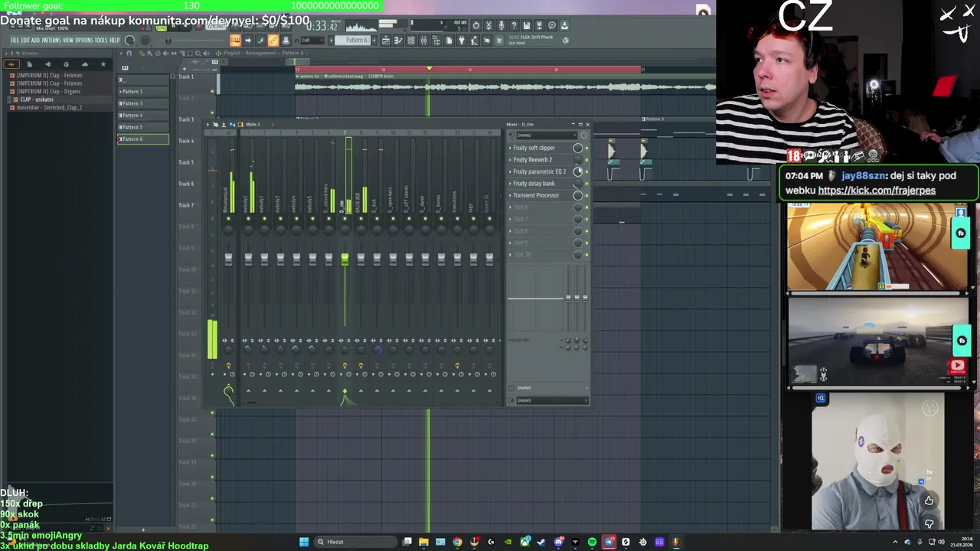Mute the BASIK 808 mixer track LED

click(x=361, y=218)
